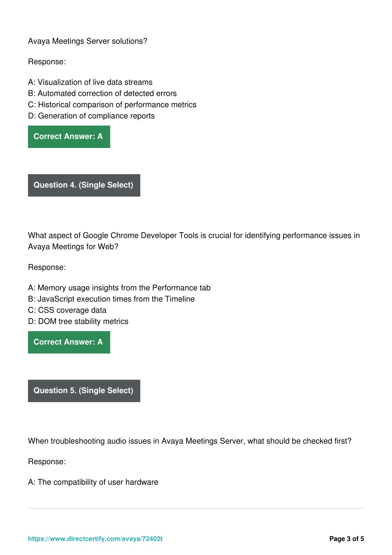Select option B: Automated correction of detected errors
This screenshot has height=555, width=392.
[x=102, y=93]
